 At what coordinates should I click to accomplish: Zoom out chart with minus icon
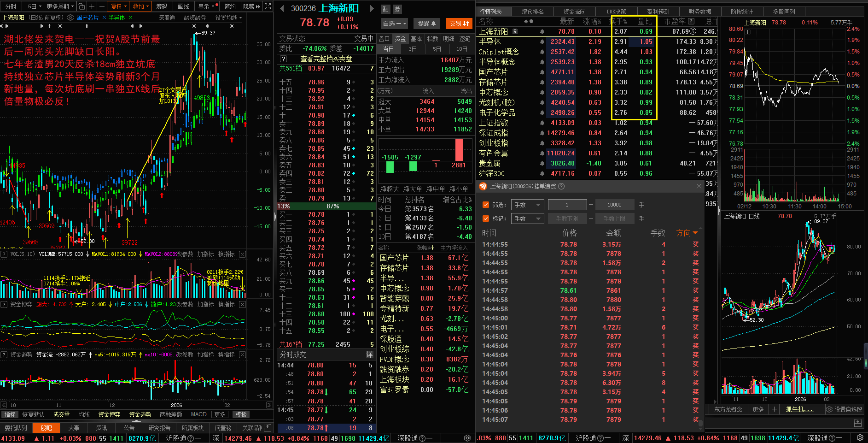[101, 6]
